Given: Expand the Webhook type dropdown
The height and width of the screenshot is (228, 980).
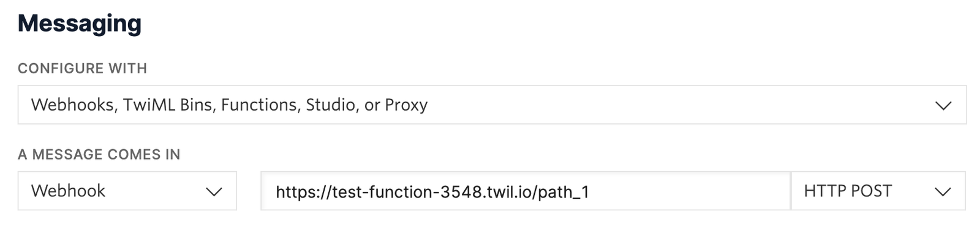Looking at the screenshot, I should point(127,191).
